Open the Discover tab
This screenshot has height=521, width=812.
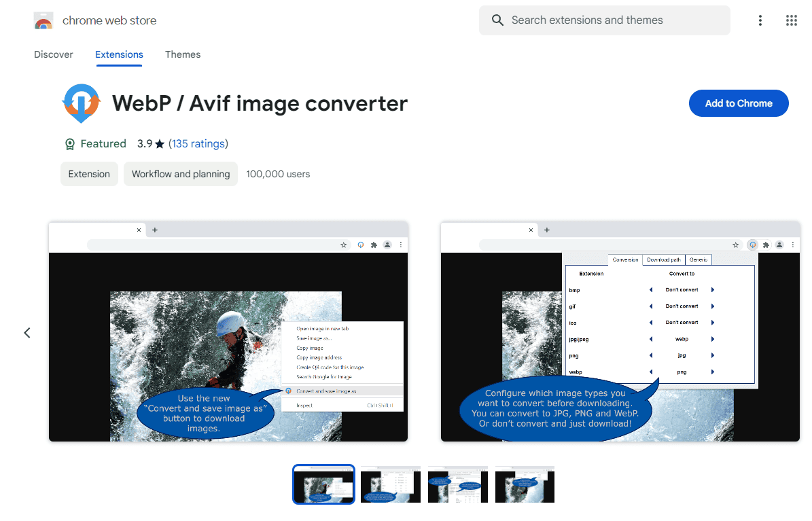tap(53, 54)
